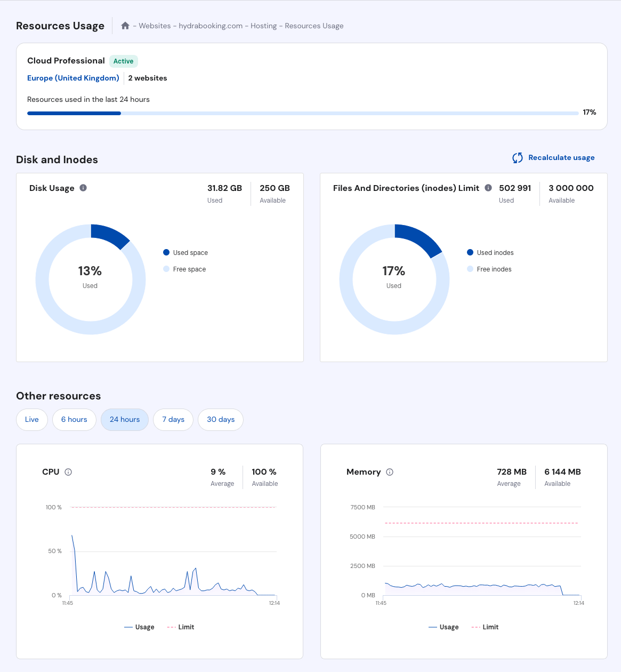The width and height of the screenshot is (621, 672).
Task: Open the Hosting breadcrumb link
Action: pos(264,26)
